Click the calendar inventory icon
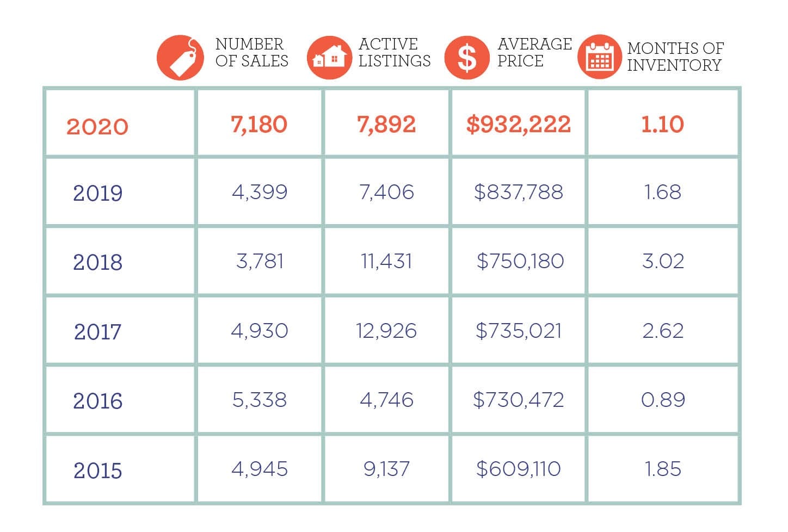The width and height of the screenshot is (788, 532). pyautogui.click(x=600, y=58)
